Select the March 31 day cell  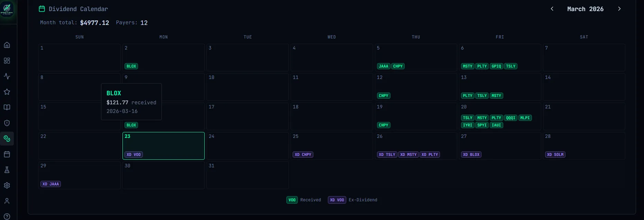(x=248, y=175)
